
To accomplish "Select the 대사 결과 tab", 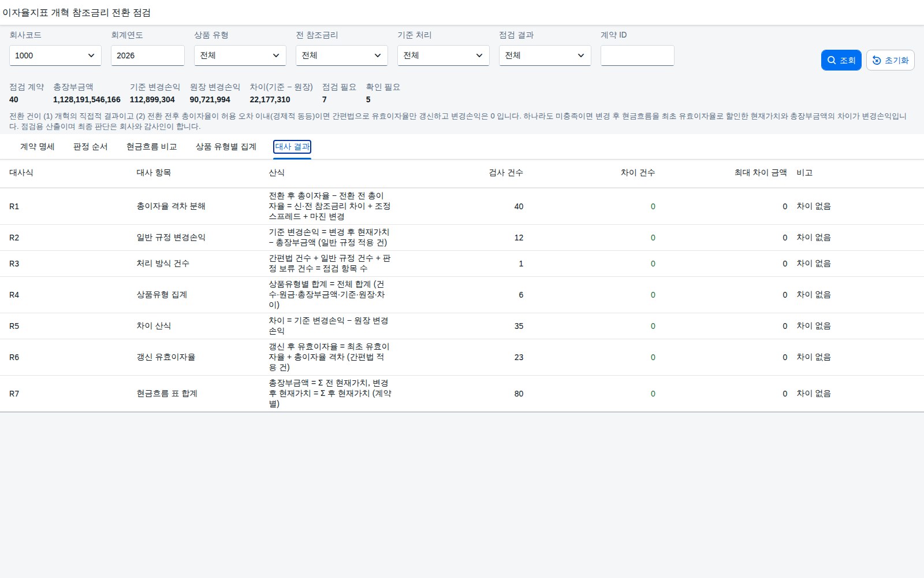I will click(x=292, y=147).
